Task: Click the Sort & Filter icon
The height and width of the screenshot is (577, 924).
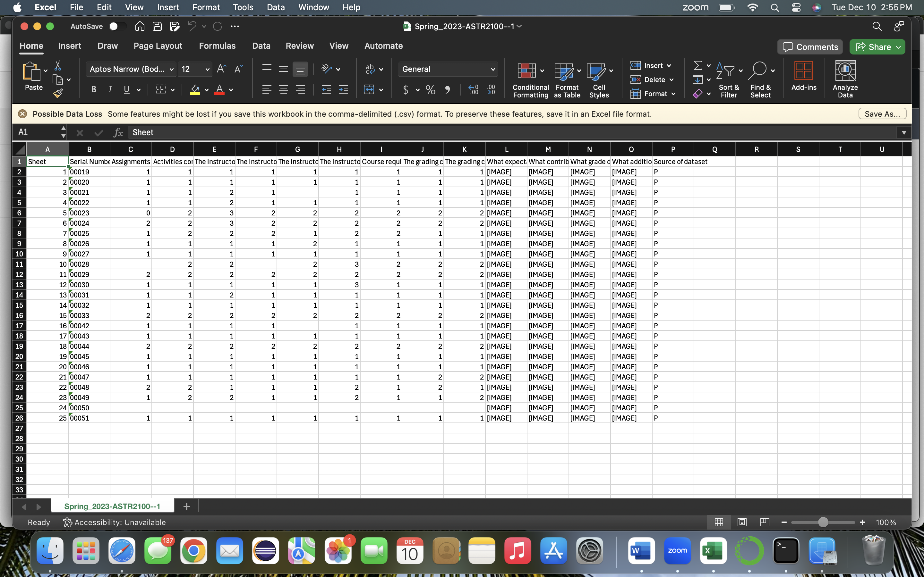Action: click(x=729, y=80)
